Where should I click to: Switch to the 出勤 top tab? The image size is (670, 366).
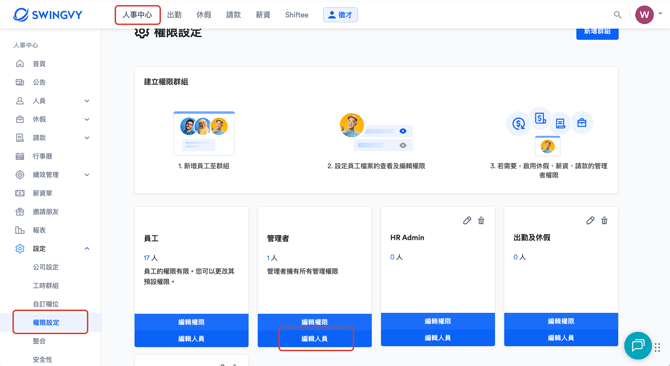174,15
